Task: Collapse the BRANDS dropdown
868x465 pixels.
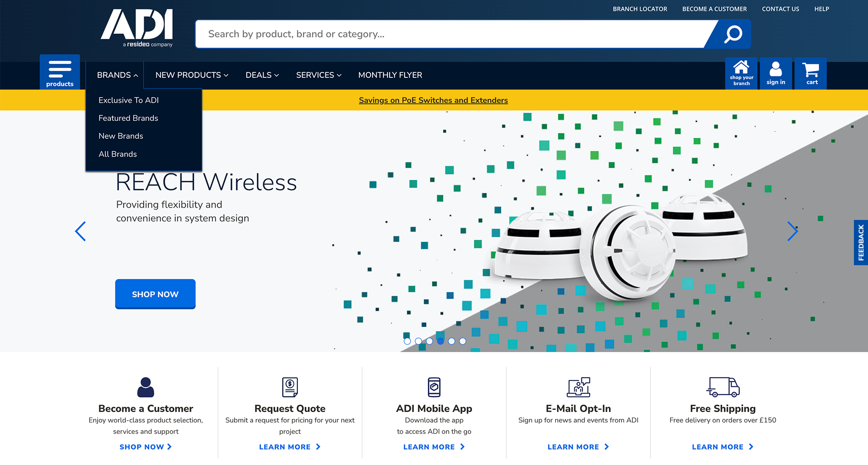Action: (x=118, y=75)
